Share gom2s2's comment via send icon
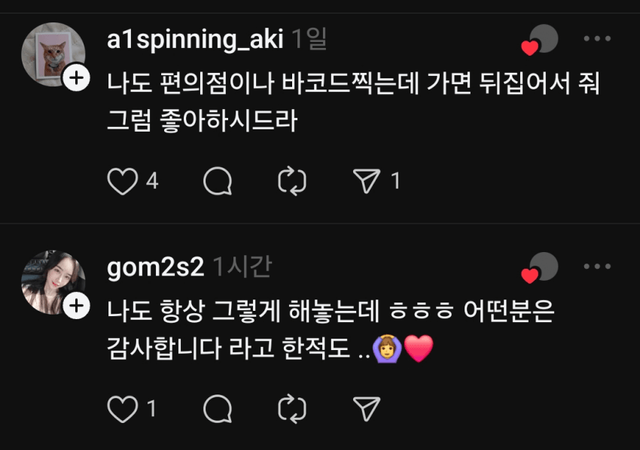The height and width of the screenshot is (450, 640). 367,408
